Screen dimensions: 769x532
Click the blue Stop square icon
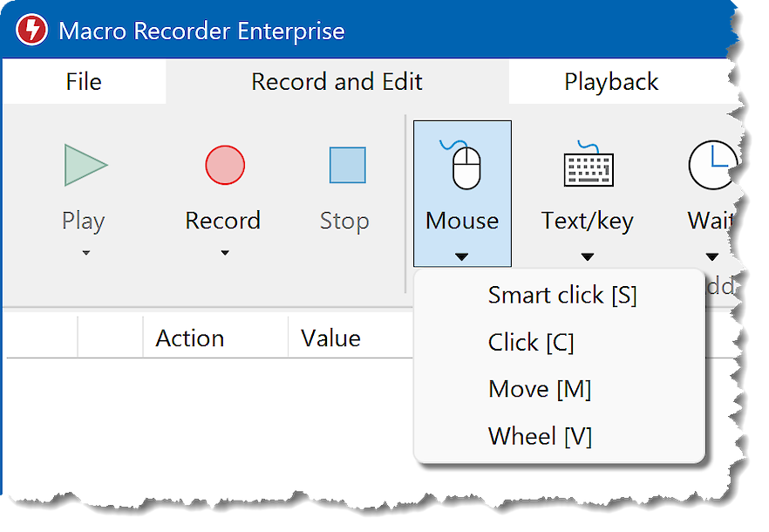click(347, 165)
